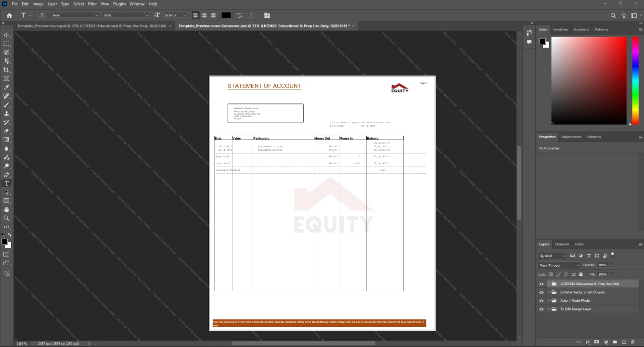This screenshot has width=644, height=347.
Task: Select the Eyedropper tool
Action: pyautogui.click(x=6, y=88)
